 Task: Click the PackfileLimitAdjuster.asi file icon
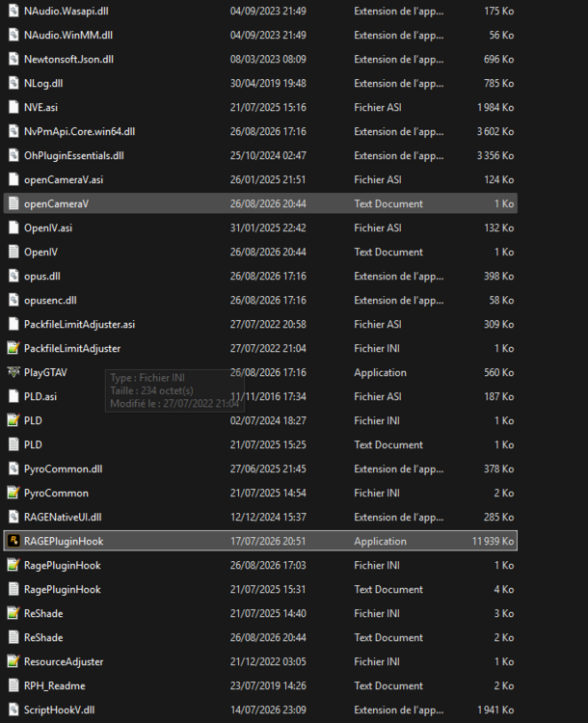[x=13, y=324]
